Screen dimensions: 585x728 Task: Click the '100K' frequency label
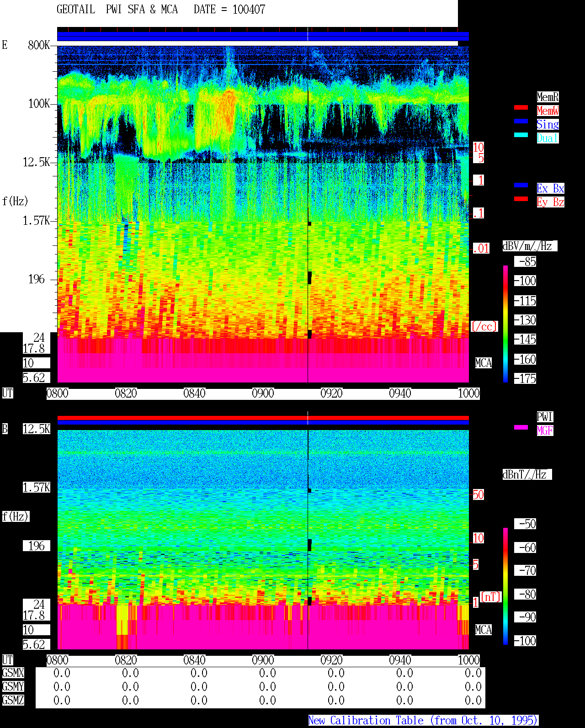39,104
